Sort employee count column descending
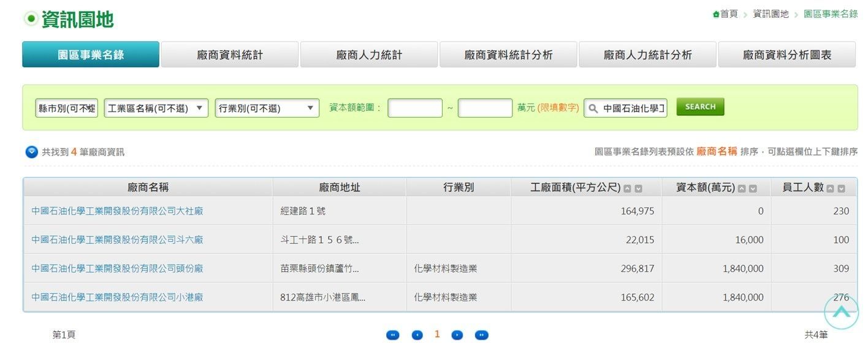 [x=841, y=189]
